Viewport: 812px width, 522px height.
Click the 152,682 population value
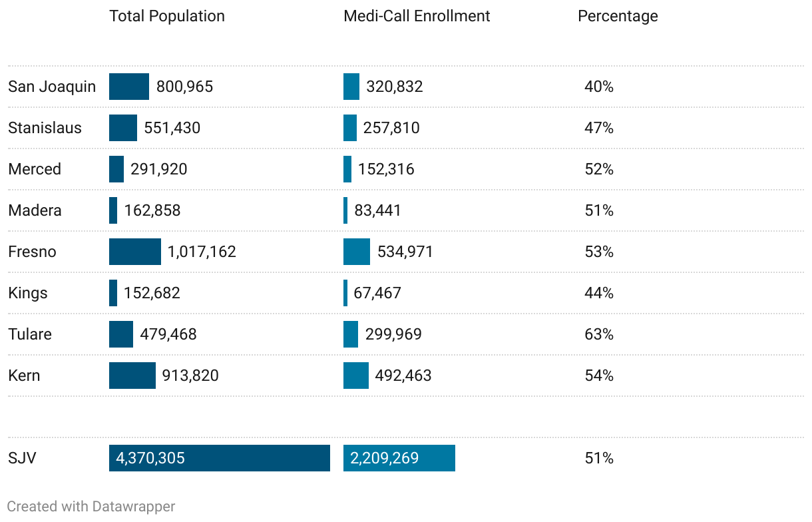pyautogui.click(x=152, y=293)
